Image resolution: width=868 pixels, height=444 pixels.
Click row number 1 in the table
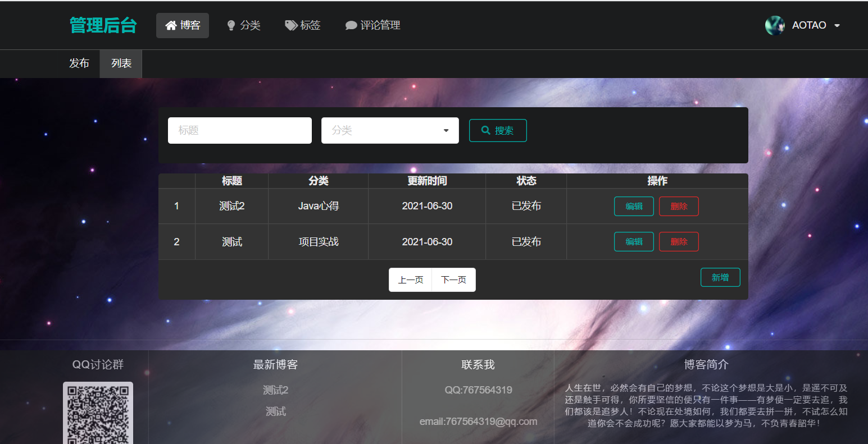pos(176,206)
